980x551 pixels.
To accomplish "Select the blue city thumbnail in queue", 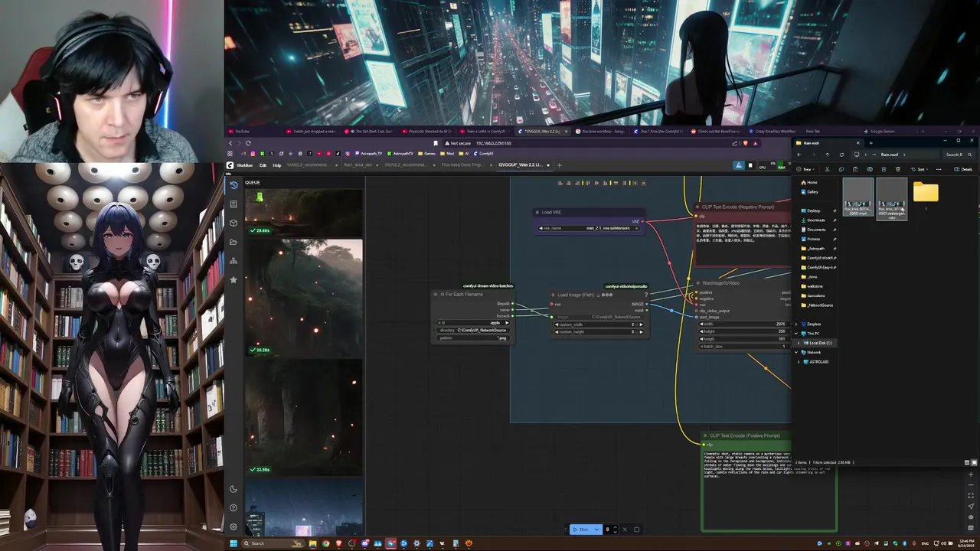I will pyautogui.click(x=303, y=509).
